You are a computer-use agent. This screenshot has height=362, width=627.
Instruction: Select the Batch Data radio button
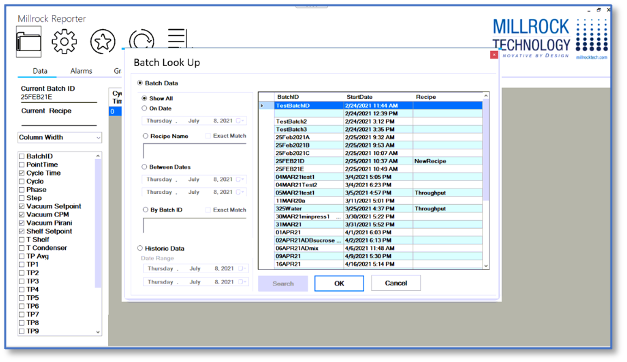point(140,83)
